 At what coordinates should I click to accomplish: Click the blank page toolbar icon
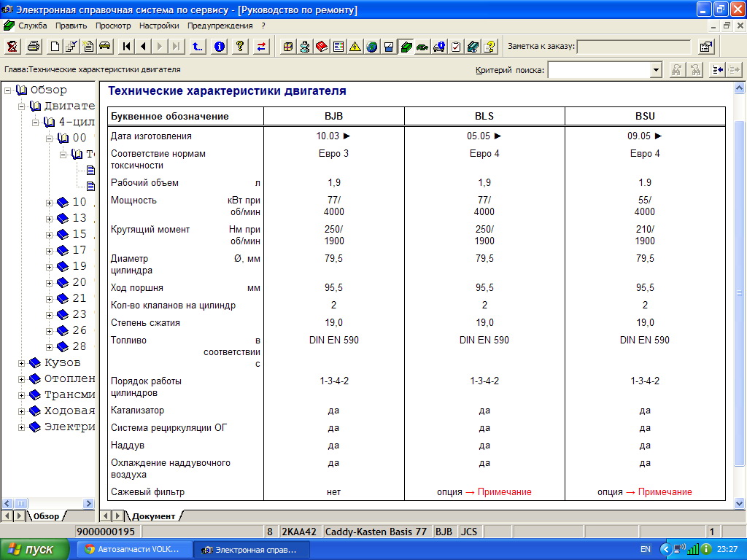pyautogui.click(x=55, y=46)
